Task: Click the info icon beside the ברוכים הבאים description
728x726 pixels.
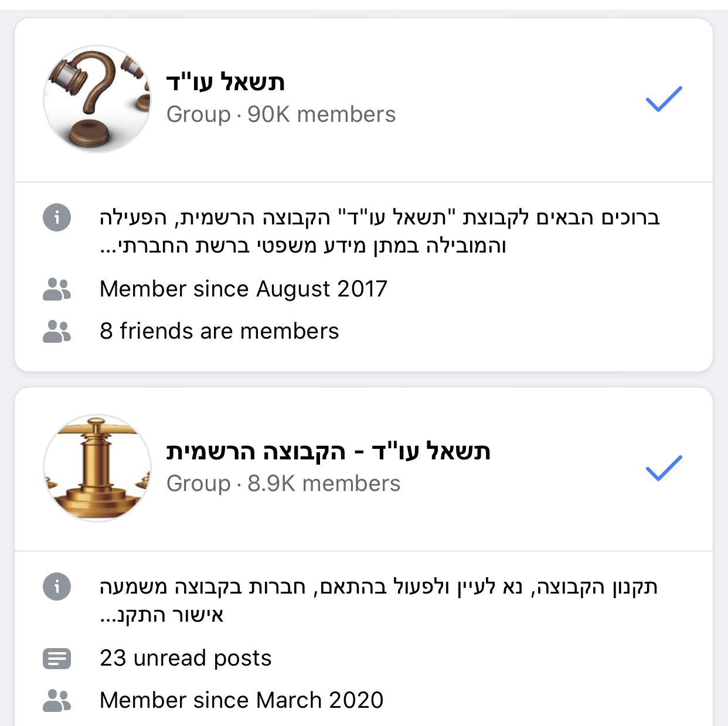Action: [x=57, y=218]
